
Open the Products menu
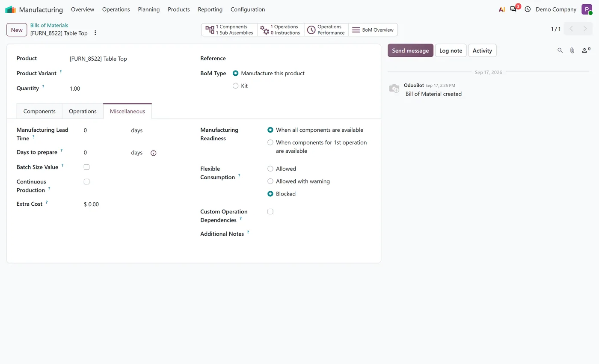pyautogui.click(x=179, y=9)
